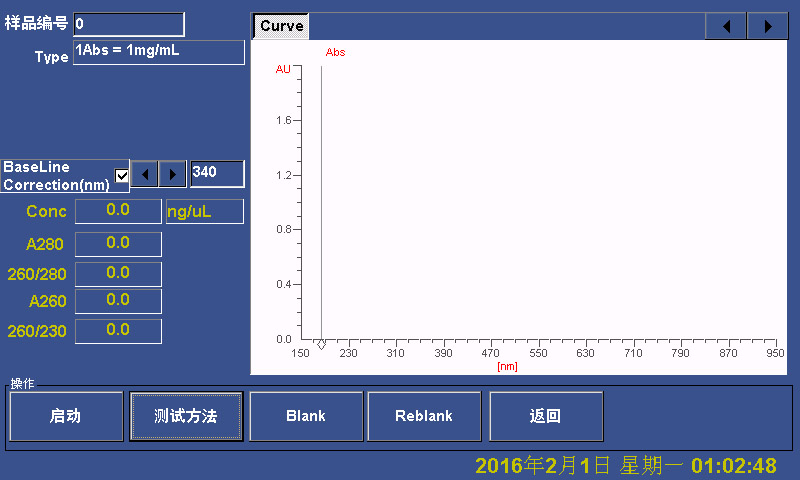Click the Blank button
The height and width of the screenshot is (480, 800).
coord(305,416)
